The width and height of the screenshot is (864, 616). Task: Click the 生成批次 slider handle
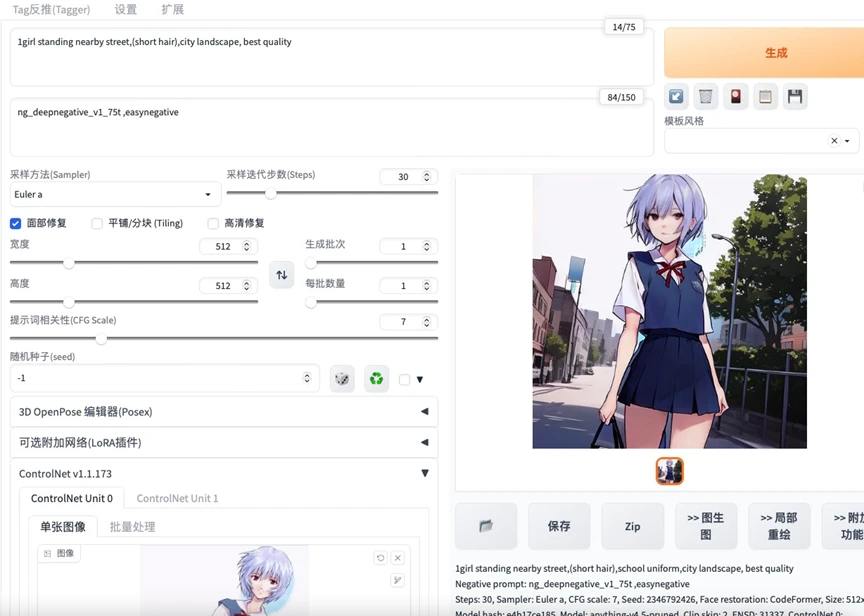point(311,263)
